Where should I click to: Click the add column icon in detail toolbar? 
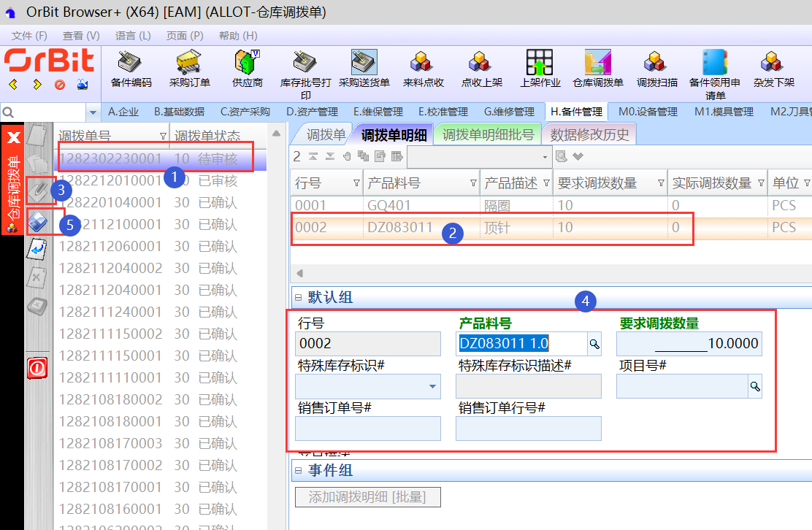397,156
